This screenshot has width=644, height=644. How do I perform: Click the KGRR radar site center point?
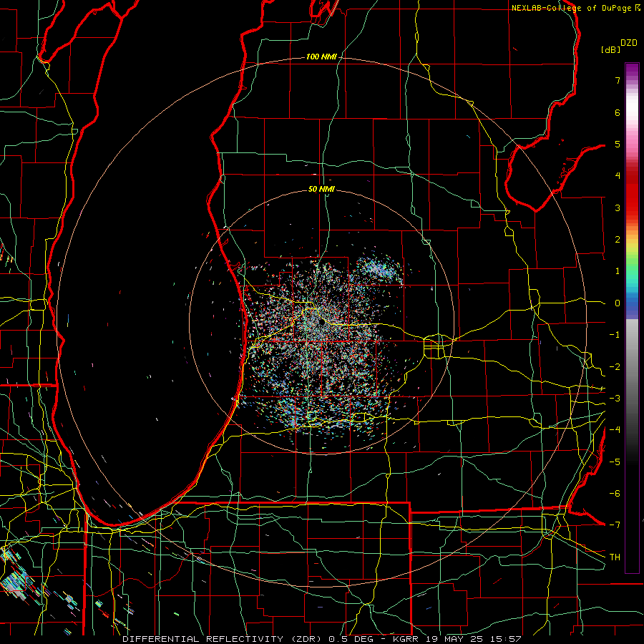[322, 323]
